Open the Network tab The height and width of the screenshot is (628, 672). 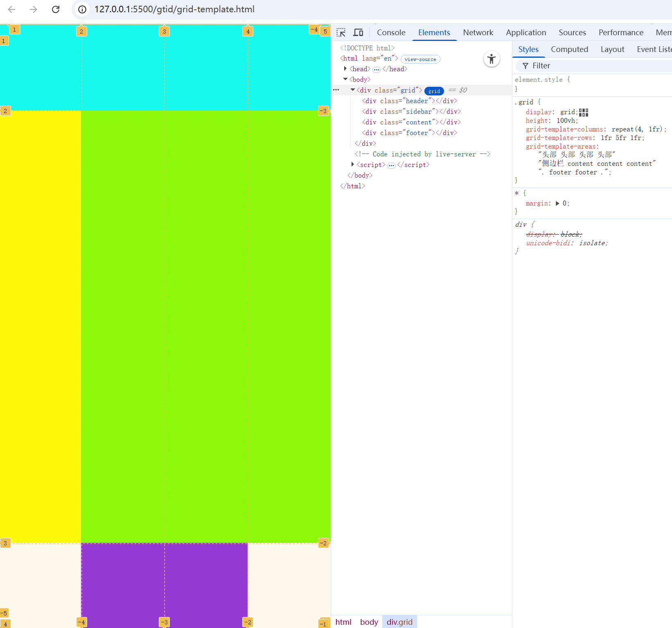point(478,32)
